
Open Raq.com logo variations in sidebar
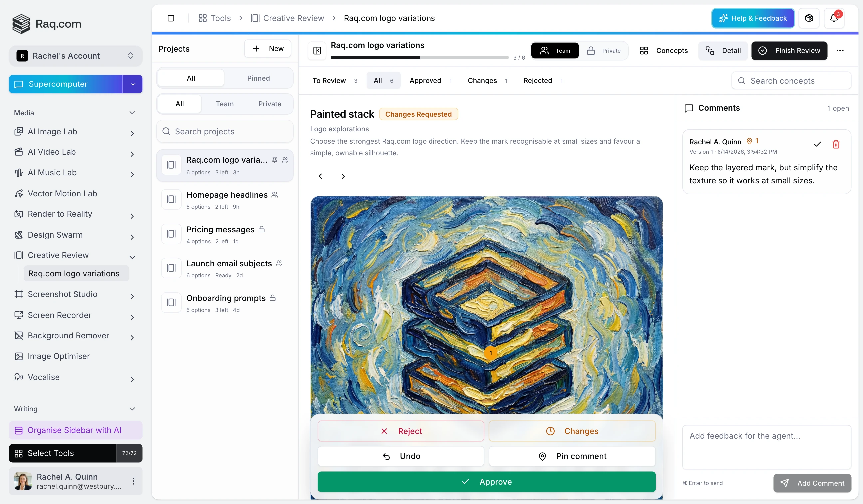tap(76, 274)
